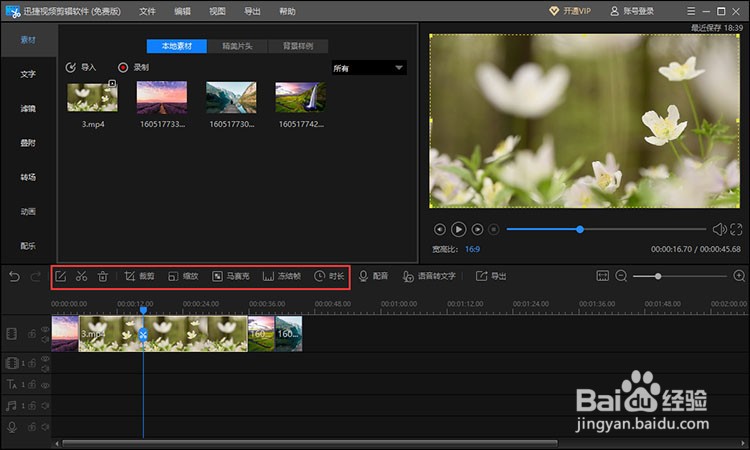
Task: Open the 文件 menu
Action: click(x=147, y=11)
